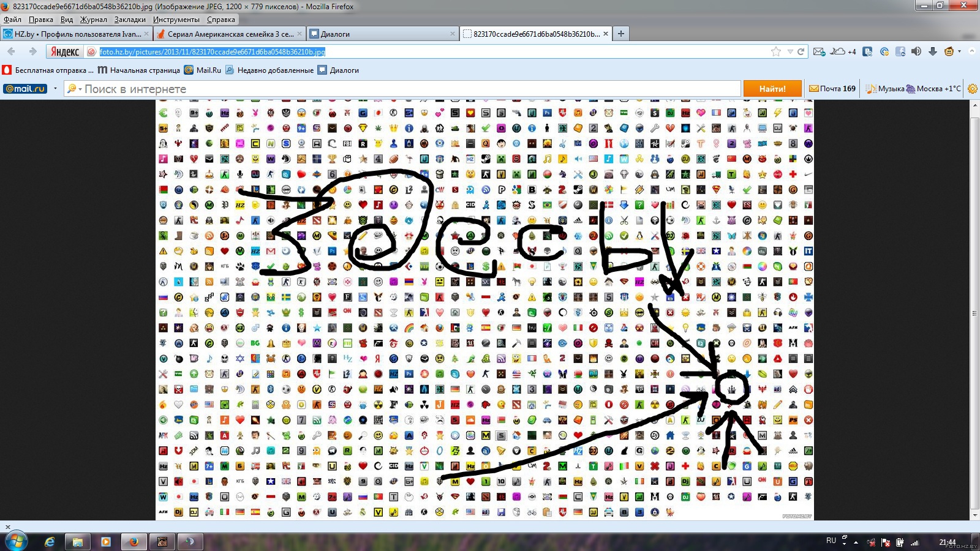Screen dimensions: 980x551
Task: Click the blue spiral Mail.Ru agent icon
Action: tap(884, 51)
